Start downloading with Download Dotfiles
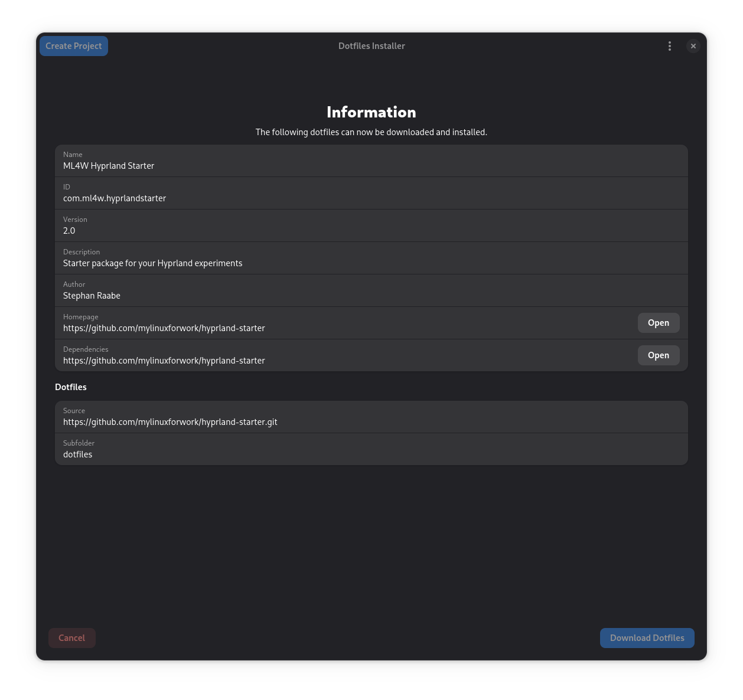Viewport: 743px width, 700px height. coord(647,638)
